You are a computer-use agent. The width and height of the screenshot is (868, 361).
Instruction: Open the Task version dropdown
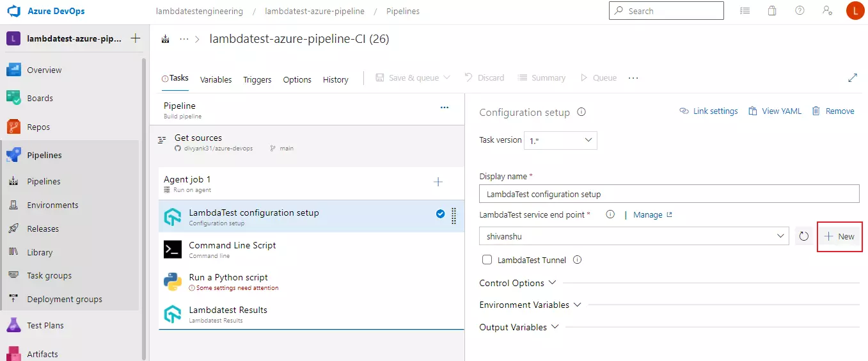[x=560, y=140]
